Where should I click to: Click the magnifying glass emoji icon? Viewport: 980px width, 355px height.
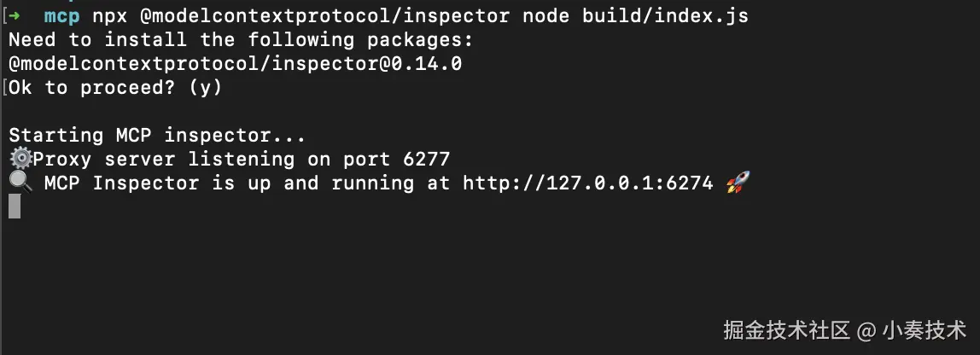(x=20, y=183)
